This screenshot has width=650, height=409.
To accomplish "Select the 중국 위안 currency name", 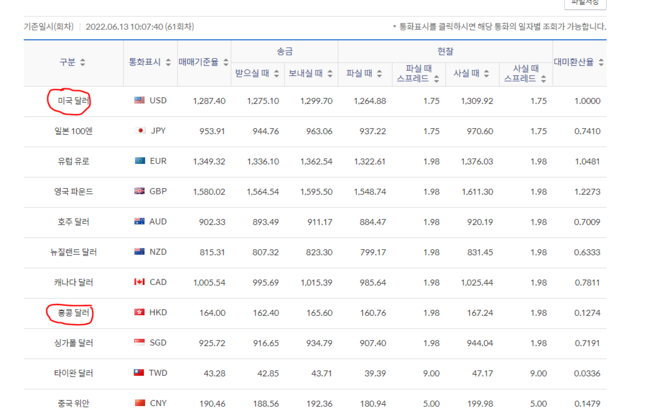I will point(73,402).
